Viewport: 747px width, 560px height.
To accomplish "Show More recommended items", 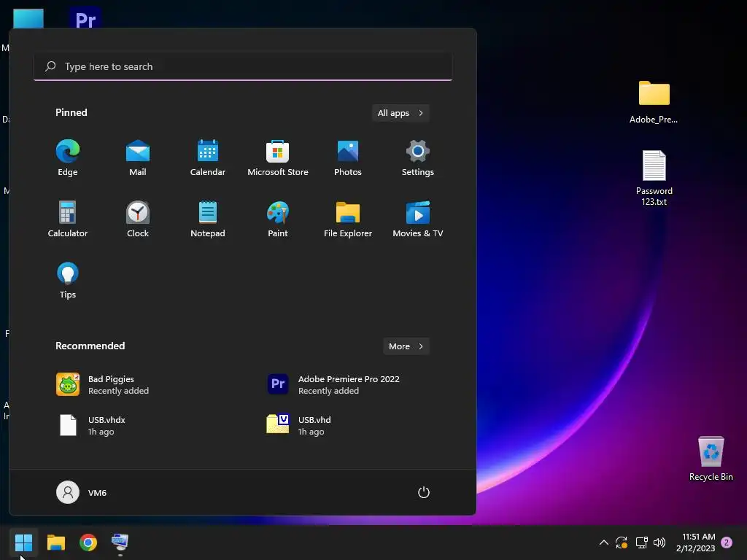I will (406, 346).
